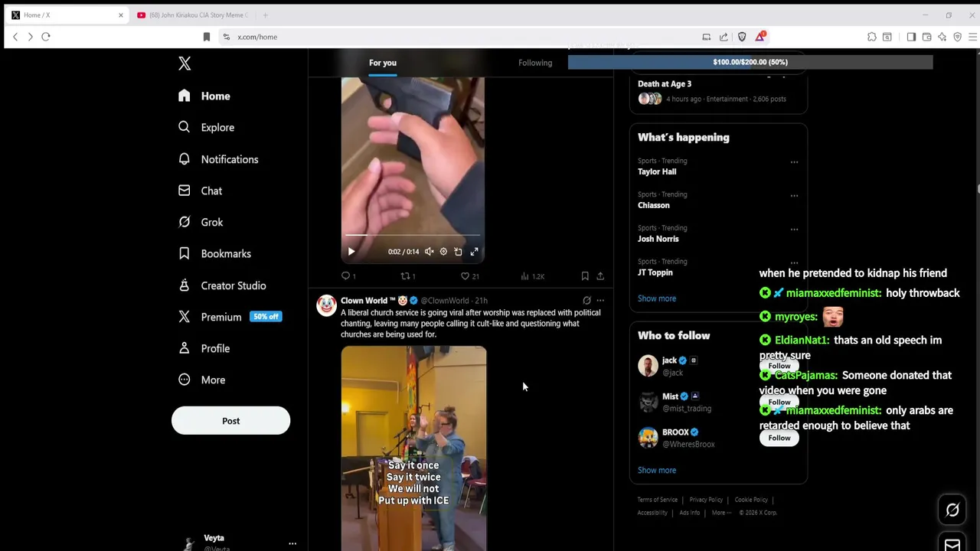
Task: Open more options for Taylor Hall trend
Action: click(794, 162)
